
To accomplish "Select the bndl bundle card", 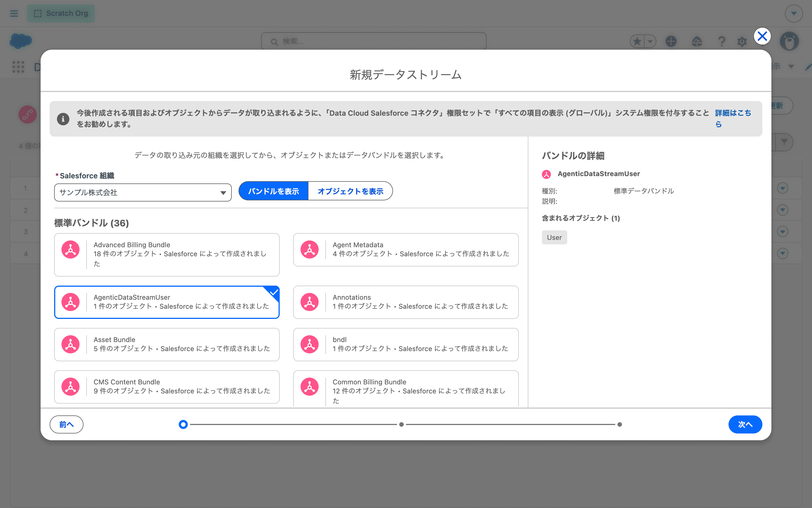I will tap(406, 344).
